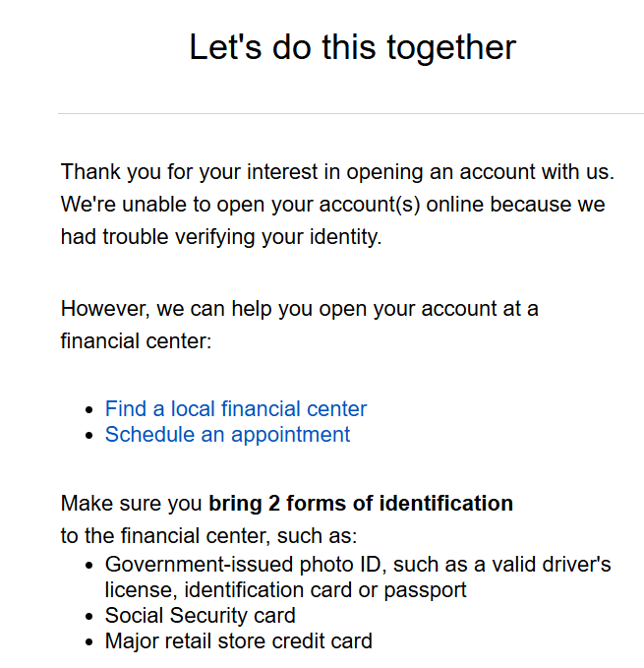The image size is (644, 668).
Task: Click bold "bring 2 forms of identification" text
Action: (x=360, y=504)
